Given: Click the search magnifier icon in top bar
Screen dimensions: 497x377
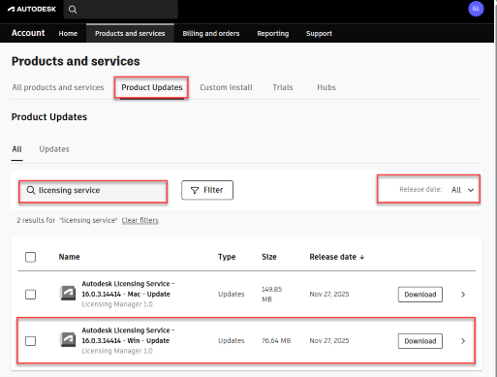Looking at the screenshot, I should (73, 10).
